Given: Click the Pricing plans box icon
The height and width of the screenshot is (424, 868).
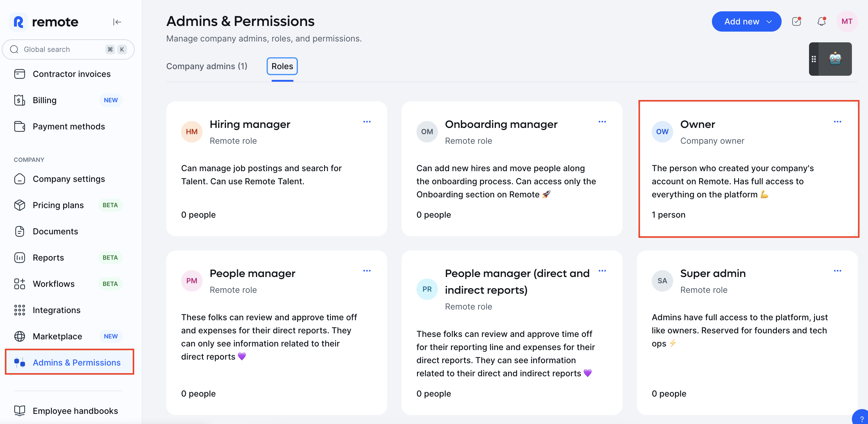Looking at the screenshot, I should click(x=20, y=205).
